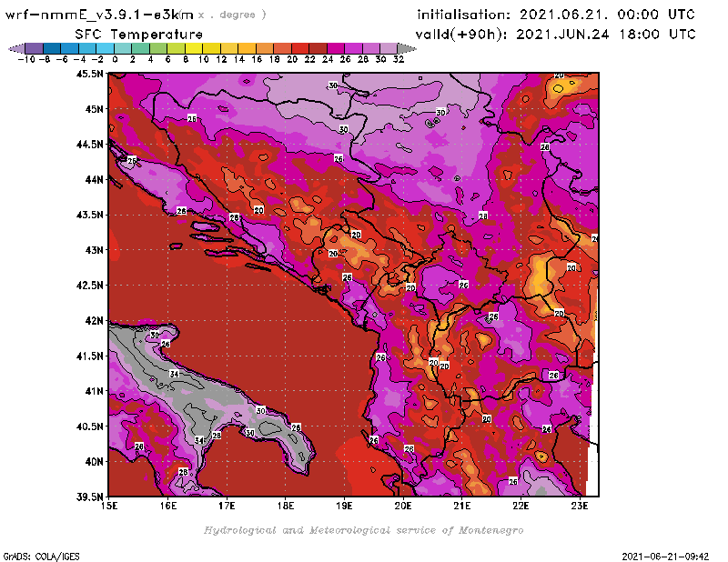
Task: Click the initialisation date '2021.06.21.'
Action: pyautogui.click(x=563, y=15)
